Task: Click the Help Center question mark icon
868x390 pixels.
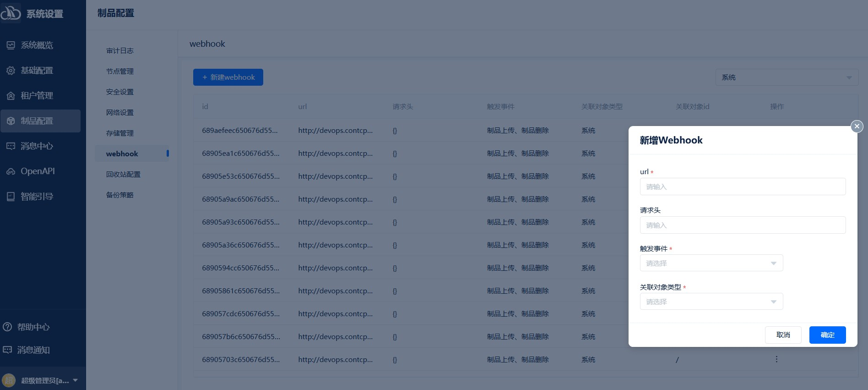Action: (x=7, y=327)
